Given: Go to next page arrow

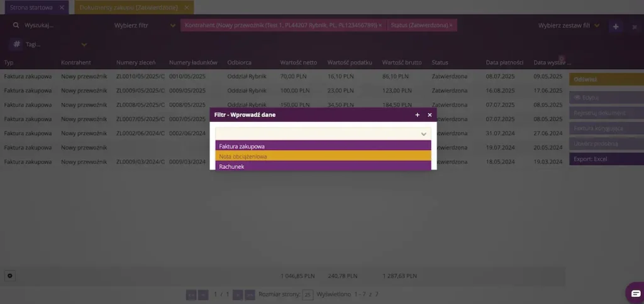Looking at the screenshot, I should coord(238,295).
